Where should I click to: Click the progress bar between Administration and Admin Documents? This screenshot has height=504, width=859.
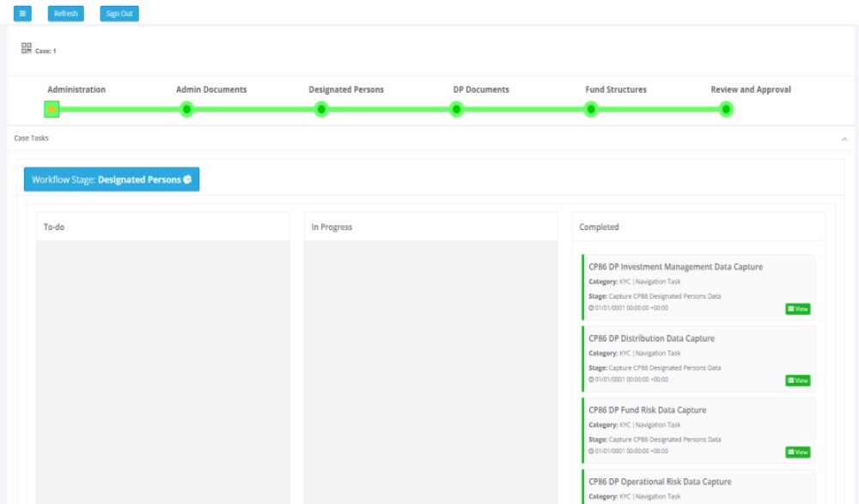(119, 109)
